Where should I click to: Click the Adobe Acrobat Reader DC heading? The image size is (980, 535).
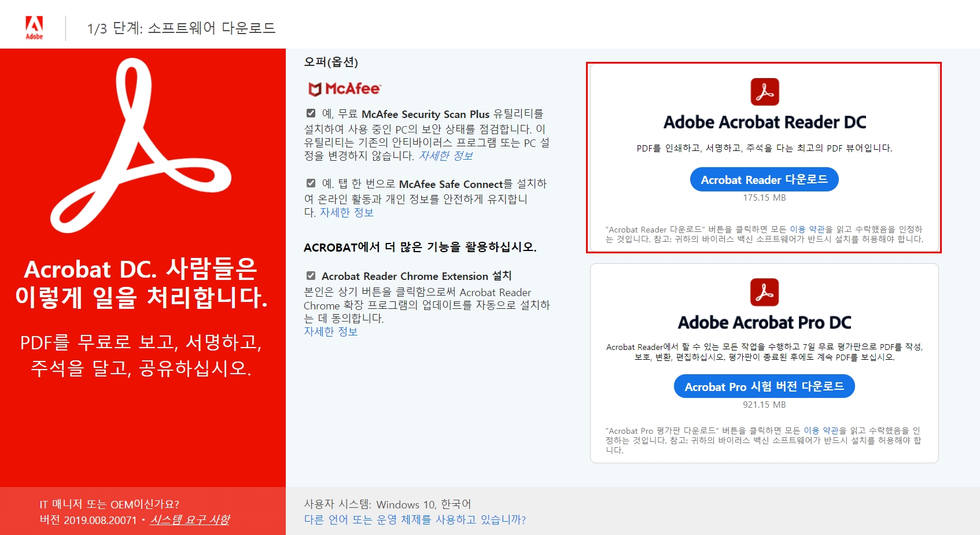[764, 123]
